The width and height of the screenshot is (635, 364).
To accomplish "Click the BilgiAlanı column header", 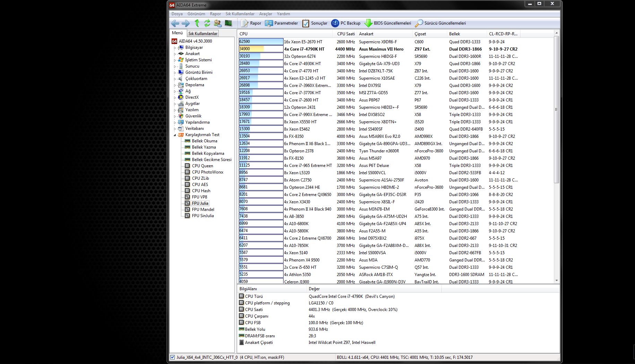I will click(x=272, y=289).
